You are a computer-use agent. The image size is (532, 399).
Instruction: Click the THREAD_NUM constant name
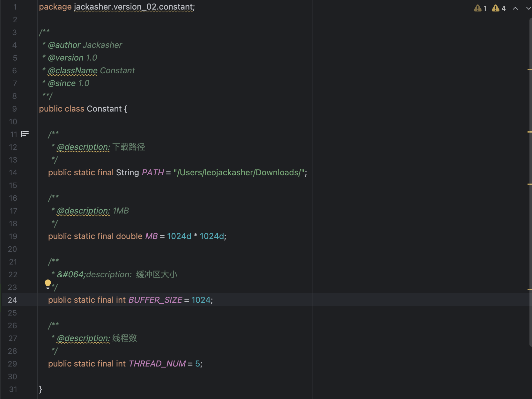[157, 364]
